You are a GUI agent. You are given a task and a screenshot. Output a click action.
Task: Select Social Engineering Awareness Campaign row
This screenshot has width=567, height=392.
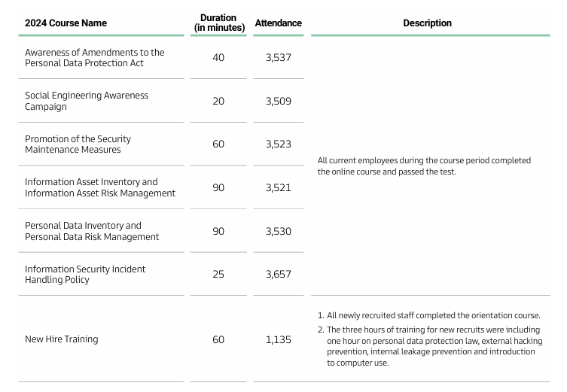87,101
